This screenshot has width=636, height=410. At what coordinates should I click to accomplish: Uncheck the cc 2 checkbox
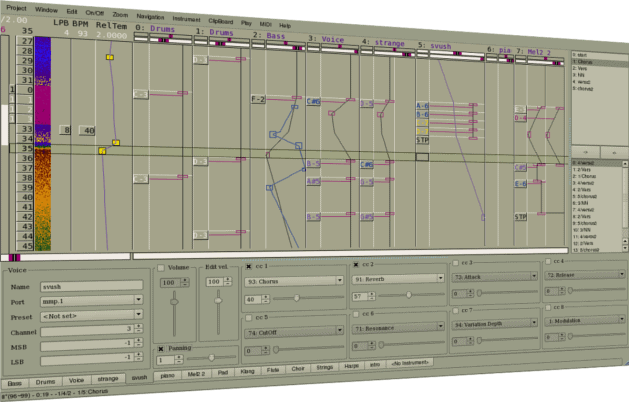(356, 264)
